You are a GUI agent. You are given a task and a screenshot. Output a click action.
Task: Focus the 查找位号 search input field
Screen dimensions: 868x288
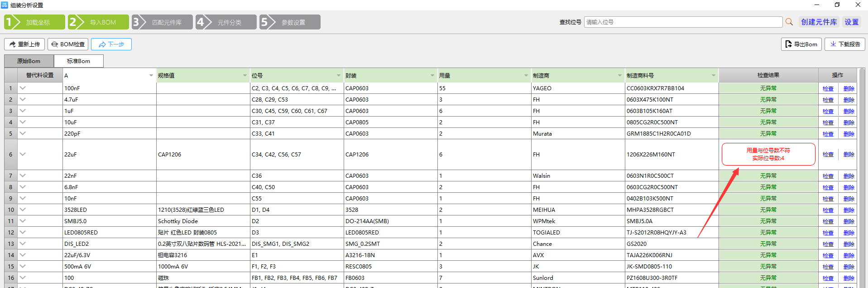point(683,22)
